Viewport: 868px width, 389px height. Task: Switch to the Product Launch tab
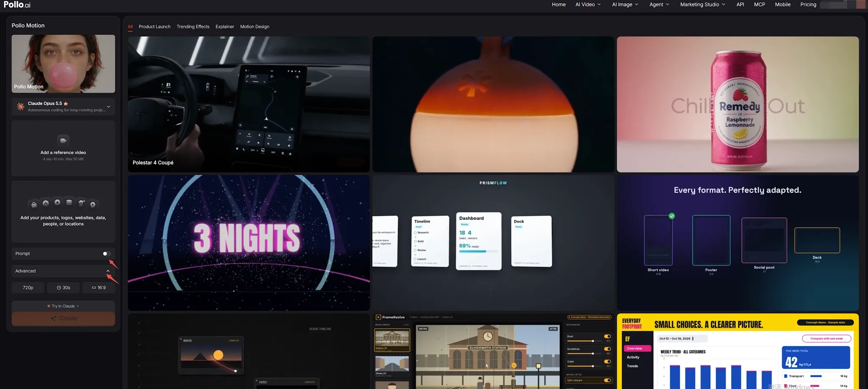pos(155,27)
